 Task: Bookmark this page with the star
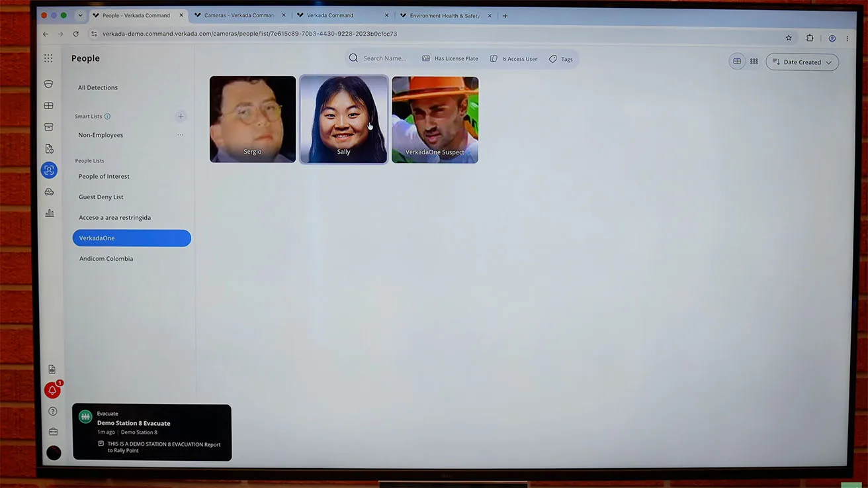pyautogui.click(x=789, y=38)
